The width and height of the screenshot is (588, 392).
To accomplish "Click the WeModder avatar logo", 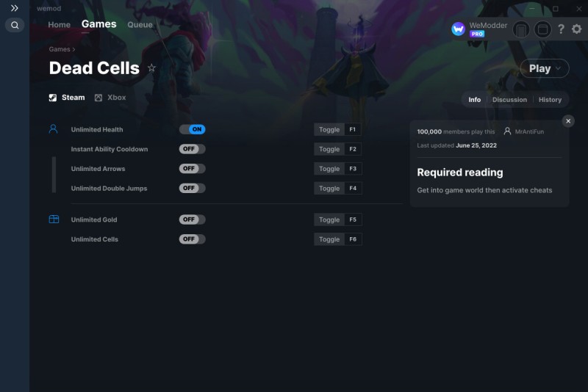I will (x=458, y=29).
